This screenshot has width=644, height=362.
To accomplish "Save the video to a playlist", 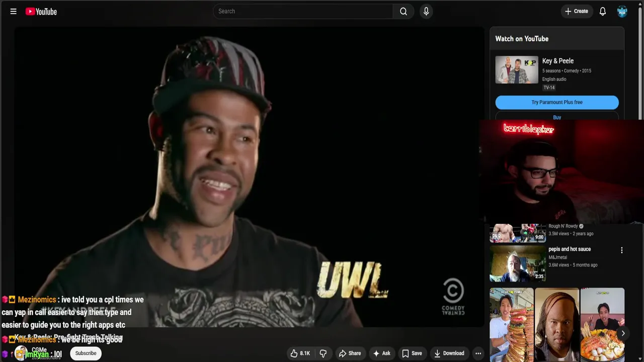I will point(412,353).
